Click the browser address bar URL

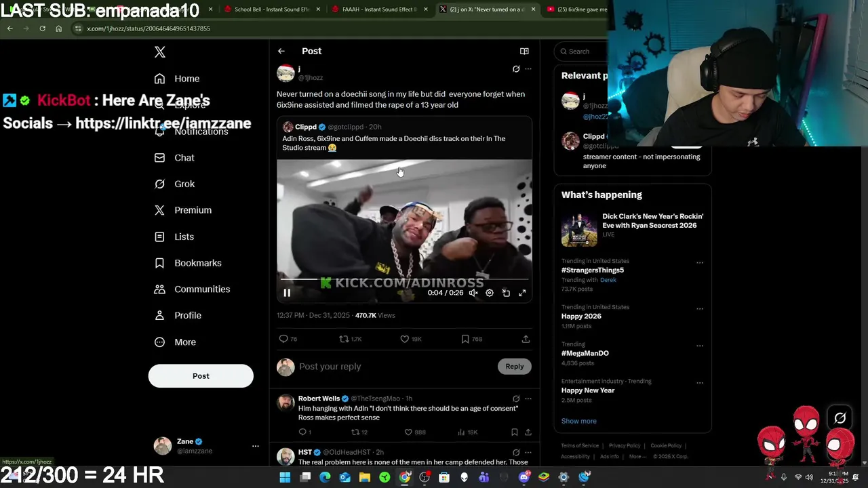point(149,28)
